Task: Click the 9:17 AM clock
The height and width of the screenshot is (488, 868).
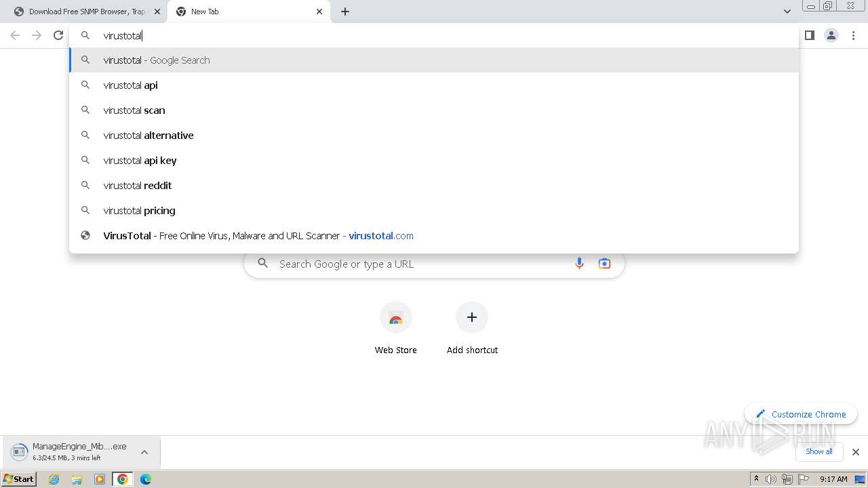Action: pyautogui.click(x=833, y=479)
